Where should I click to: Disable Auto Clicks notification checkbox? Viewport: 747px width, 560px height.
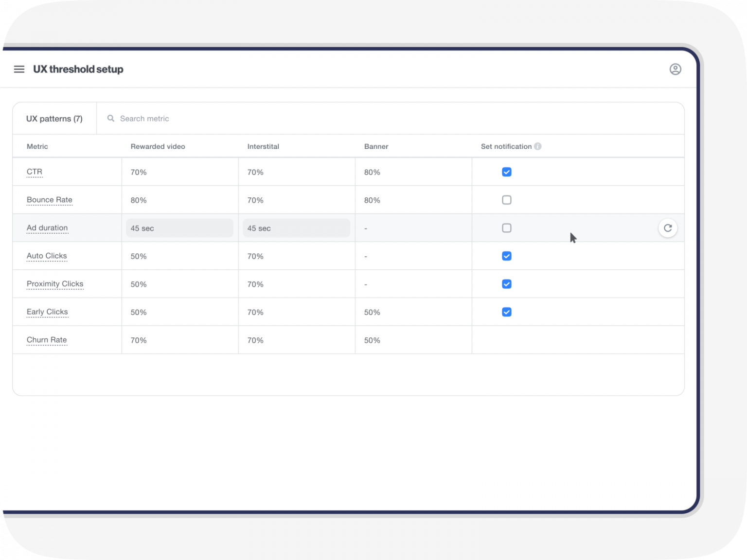coord(506,256)
